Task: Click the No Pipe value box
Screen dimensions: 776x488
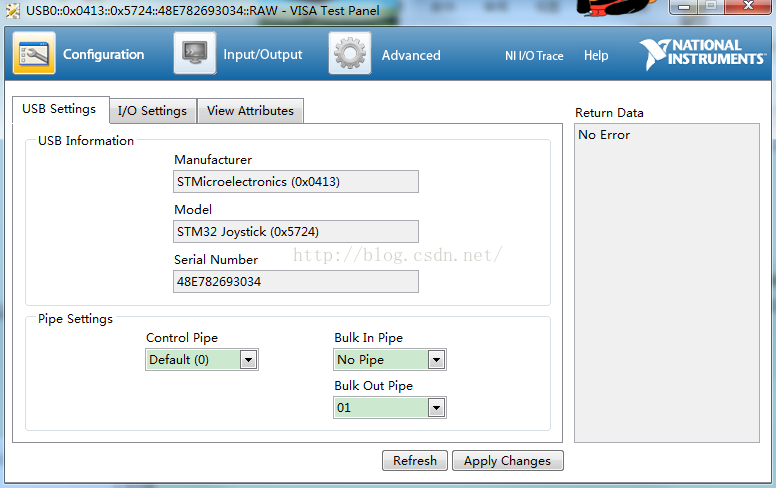Action: click(381, 360)
